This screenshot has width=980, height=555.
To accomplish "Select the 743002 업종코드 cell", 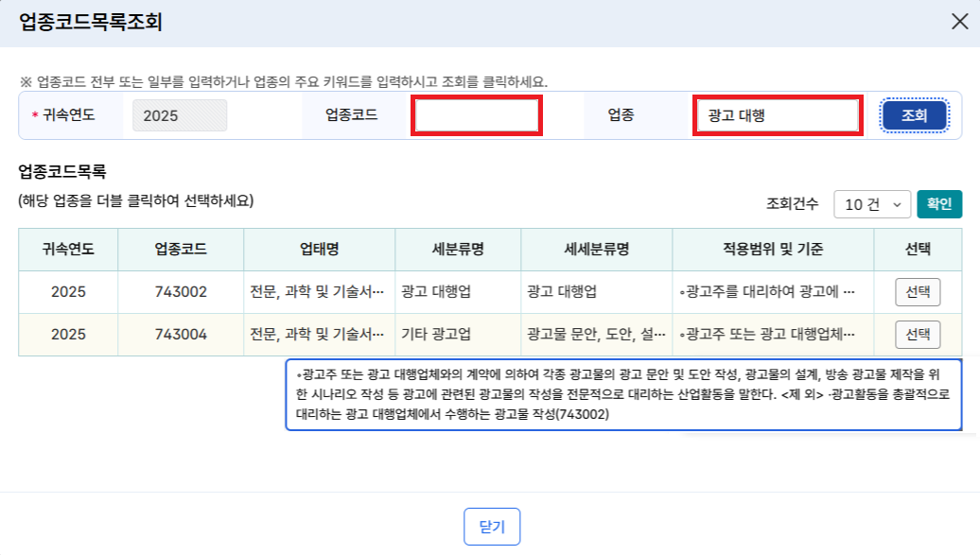I will coord(181,292).
